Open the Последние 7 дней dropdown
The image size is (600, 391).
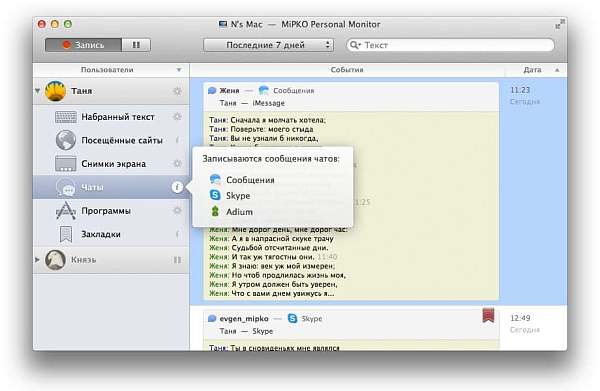268,45
